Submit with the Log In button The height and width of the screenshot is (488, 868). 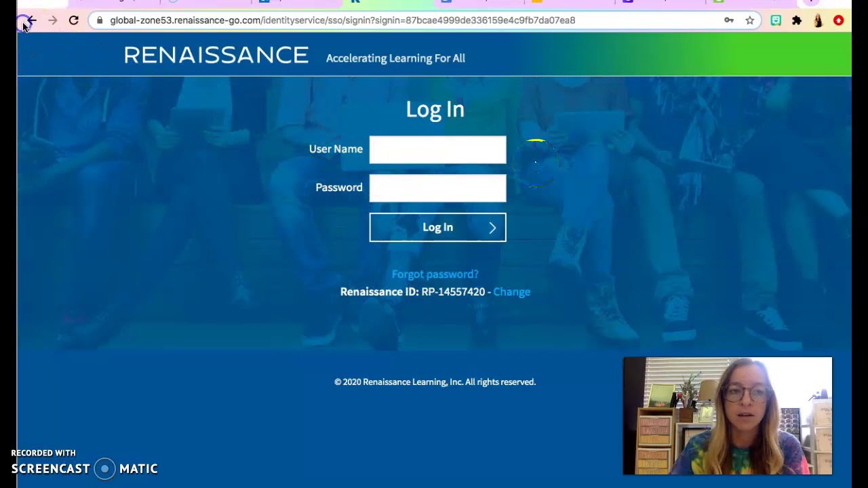[437, 228]
